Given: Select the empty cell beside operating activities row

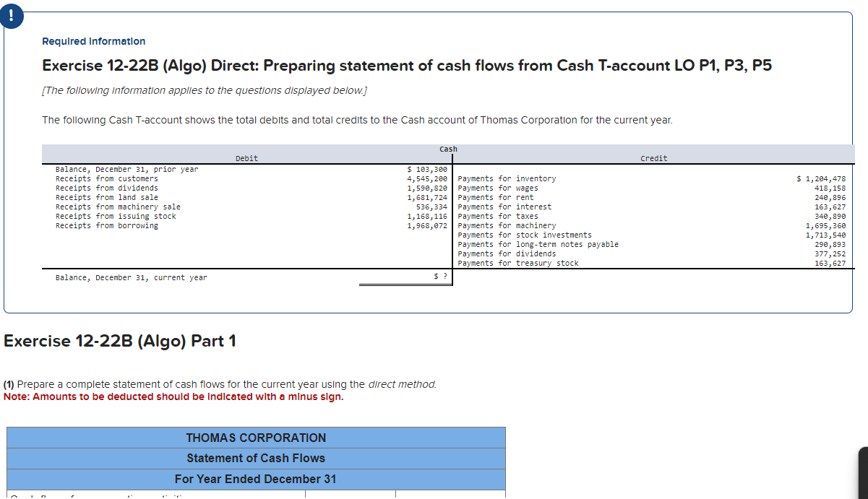Looking at the screenshot, I should (351, 495).
